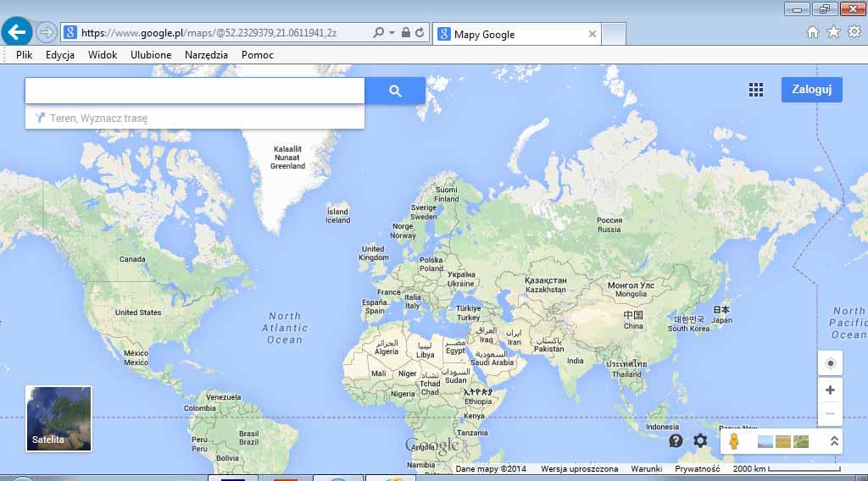The image size is (868, 481).
Task: Click the Street View pegman icon
Action: tap(734, 441)
